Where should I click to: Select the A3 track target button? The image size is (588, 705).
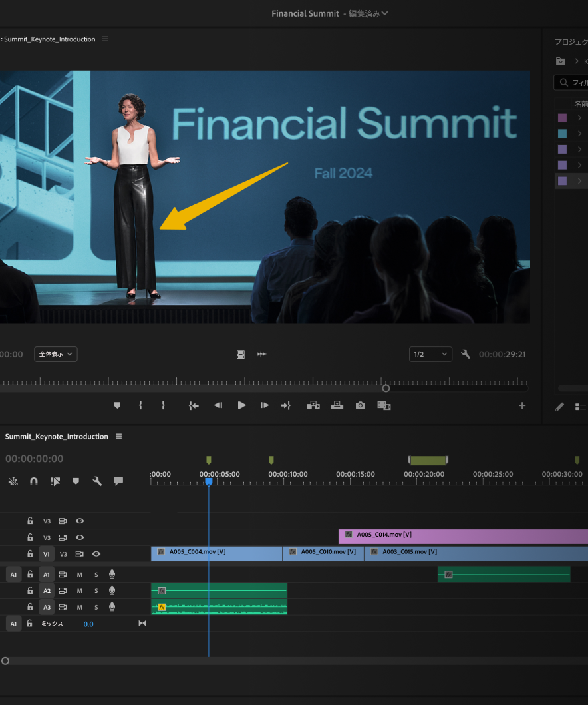[x=47, y=607]
